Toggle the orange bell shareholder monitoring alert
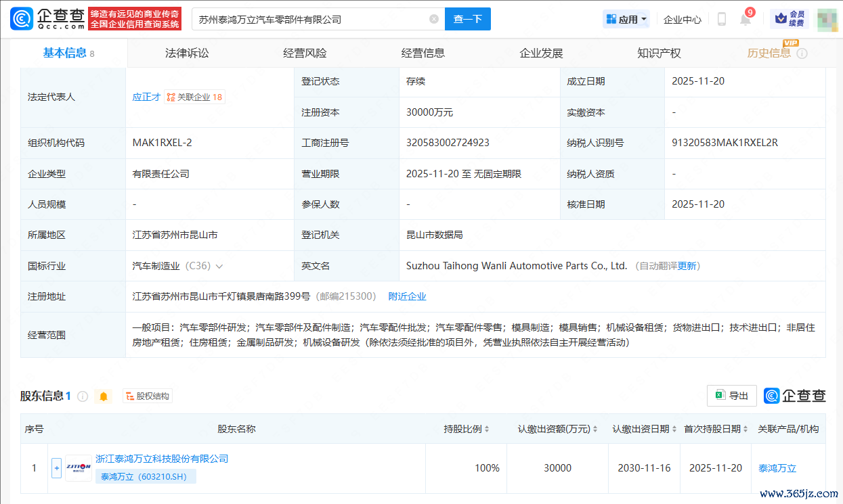 pyautogui.click(x=104, y=396)
